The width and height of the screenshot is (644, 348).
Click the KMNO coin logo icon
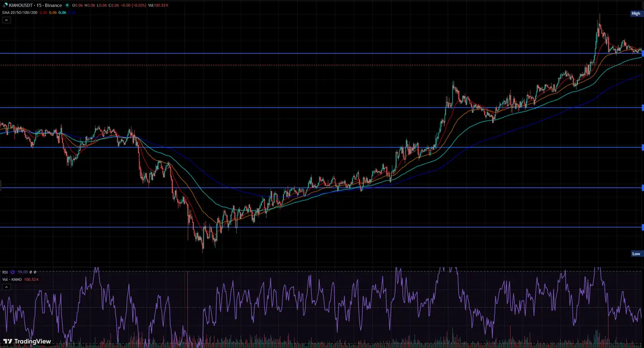pos(5,5)
